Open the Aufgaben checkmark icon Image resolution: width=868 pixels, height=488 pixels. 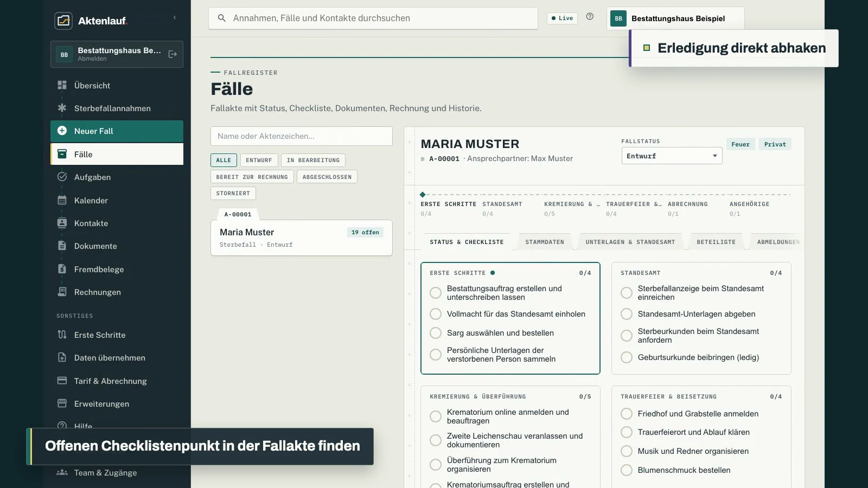point(62,177)
